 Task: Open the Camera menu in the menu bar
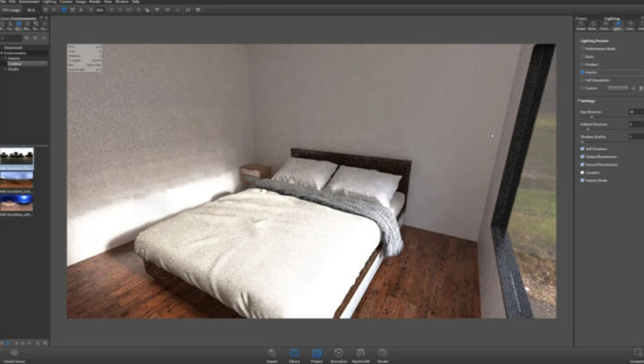point(66,2)
